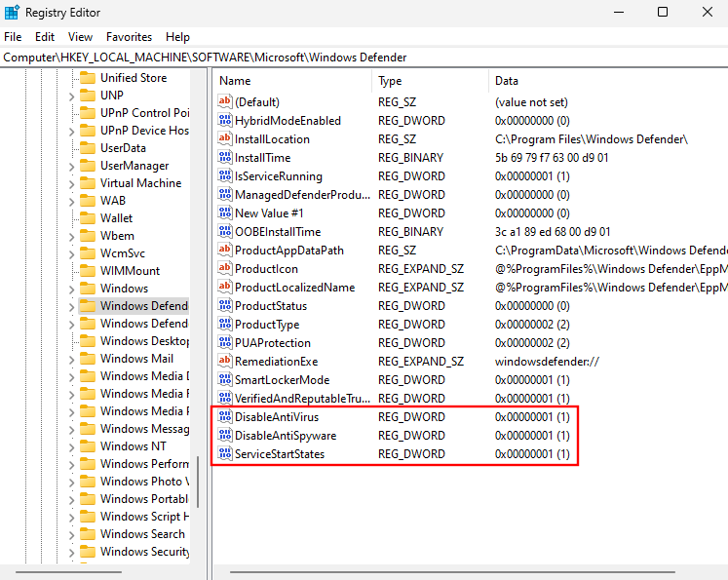Expand the Windows Defender tree node
The width and height of the screenshot is (728, 580).
tap(71, 306)
